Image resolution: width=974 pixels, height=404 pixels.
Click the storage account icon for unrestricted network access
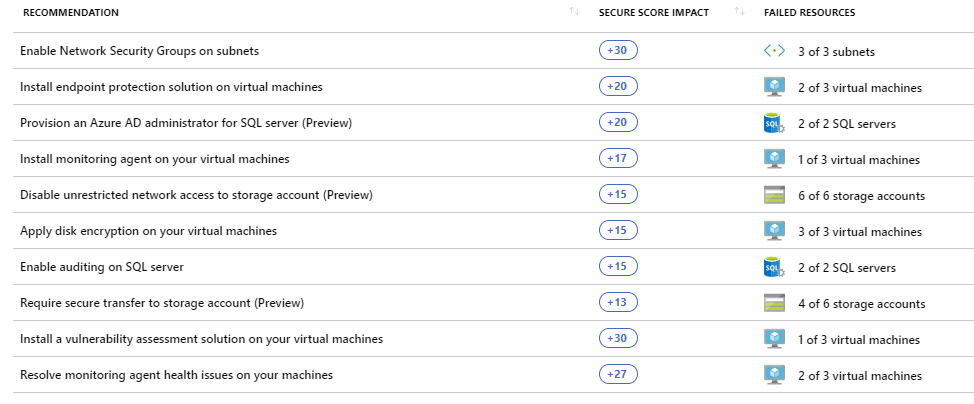pyautogui.click(x=774, y=195)
